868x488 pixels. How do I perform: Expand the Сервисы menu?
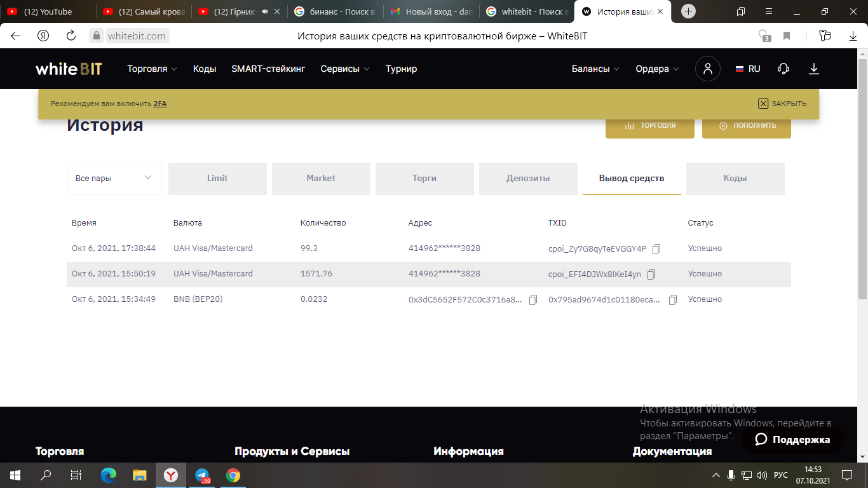[x=345, y=69]
